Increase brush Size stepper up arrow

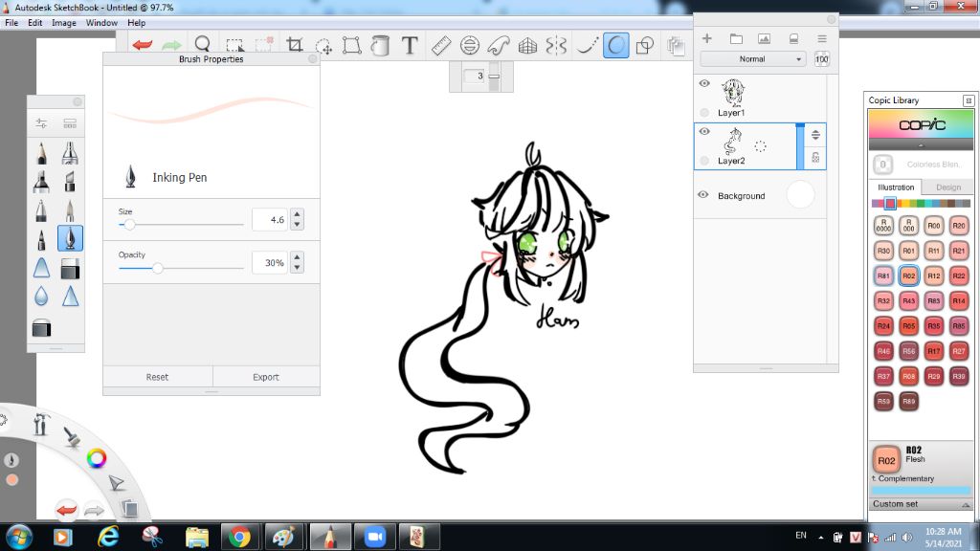coord(298,213)
